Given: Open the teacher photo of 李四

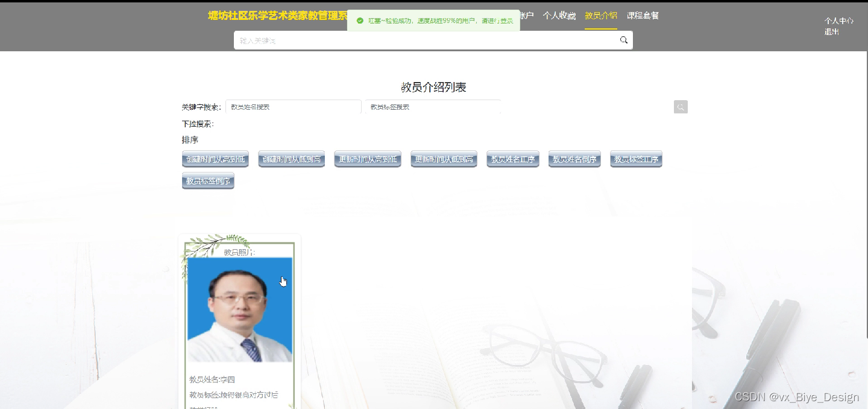Looking at the screenshot, I should pos(240,309).
